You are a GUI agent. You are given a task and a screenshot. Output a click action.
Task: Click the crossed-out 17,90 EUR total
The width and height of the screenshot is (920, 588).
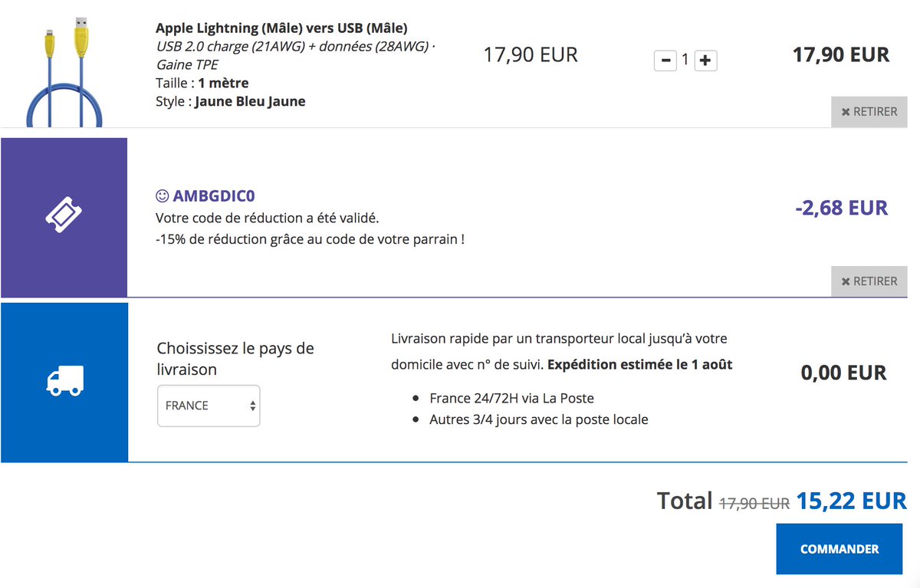click(754, 504)
